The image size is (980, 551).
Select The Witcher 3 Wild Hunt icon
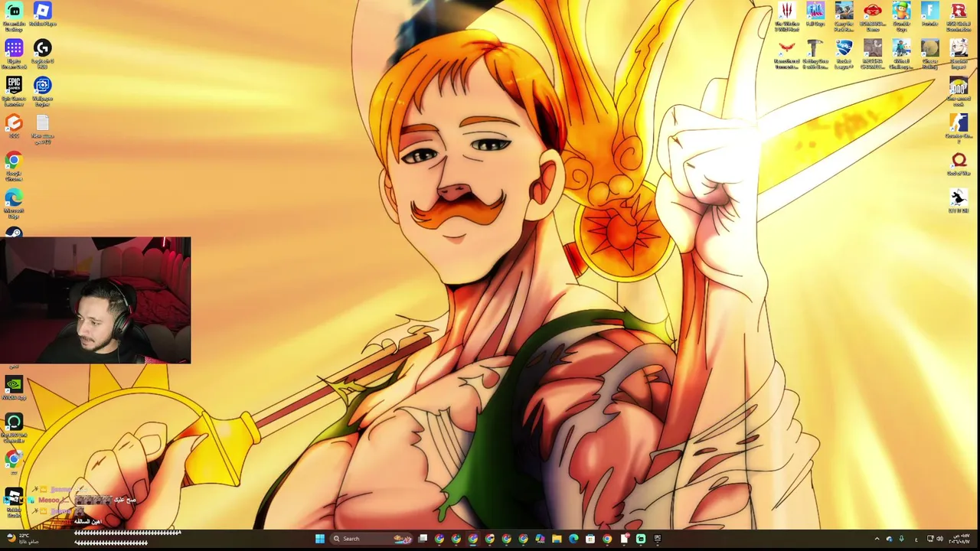pos(786,17)
